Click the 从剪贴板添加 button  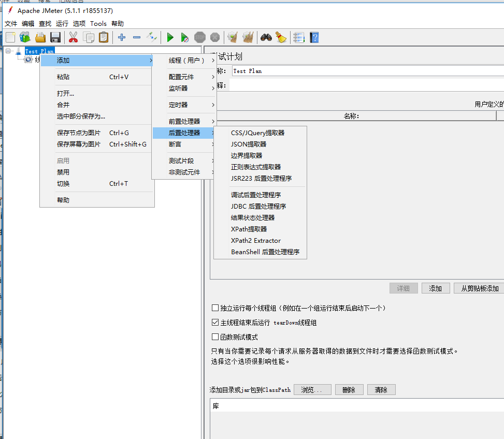[x=480, y=288]
